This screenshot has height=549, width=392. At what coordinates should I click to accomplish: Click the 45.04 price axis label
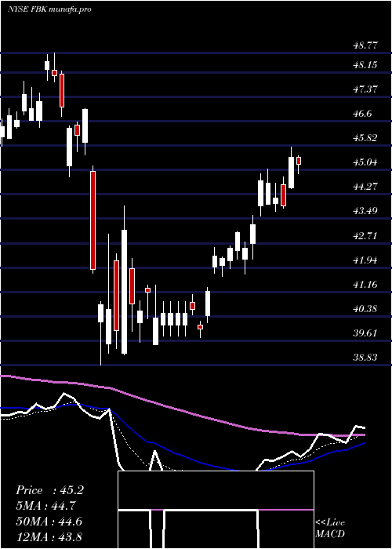coord(365,162)
